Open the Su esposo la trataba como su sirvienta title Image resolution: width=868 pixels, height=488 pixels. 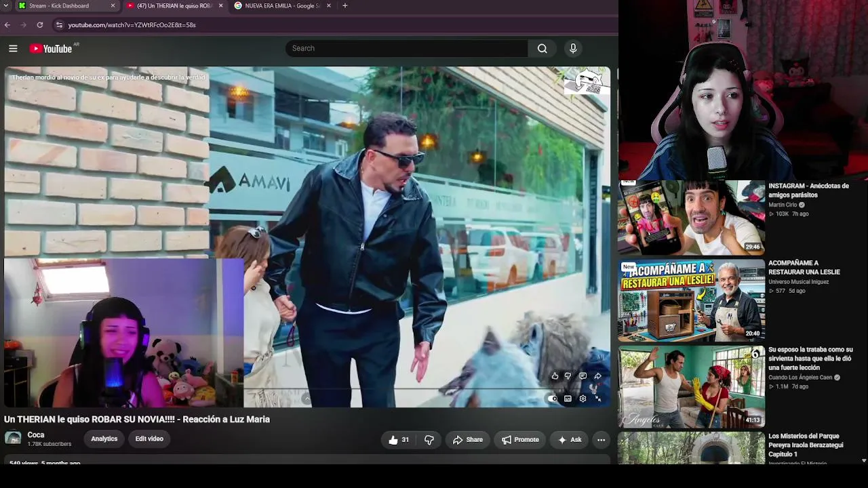810,359
